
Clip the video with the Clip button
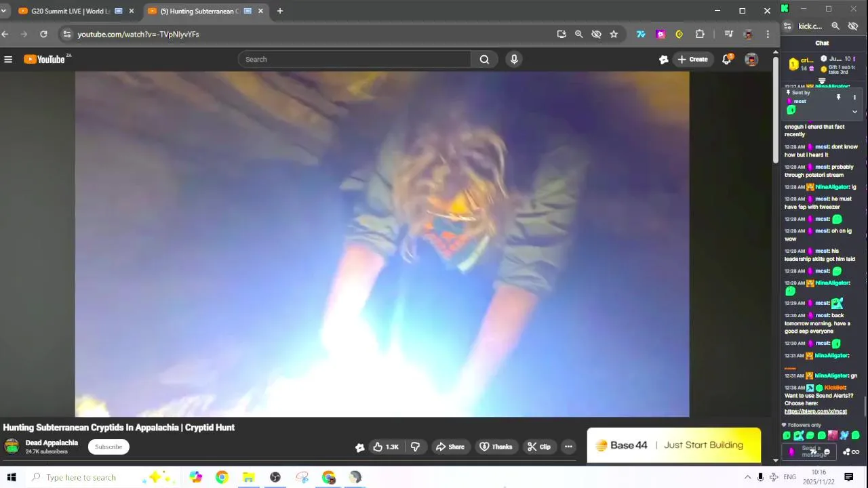click(x=539, y=447)
